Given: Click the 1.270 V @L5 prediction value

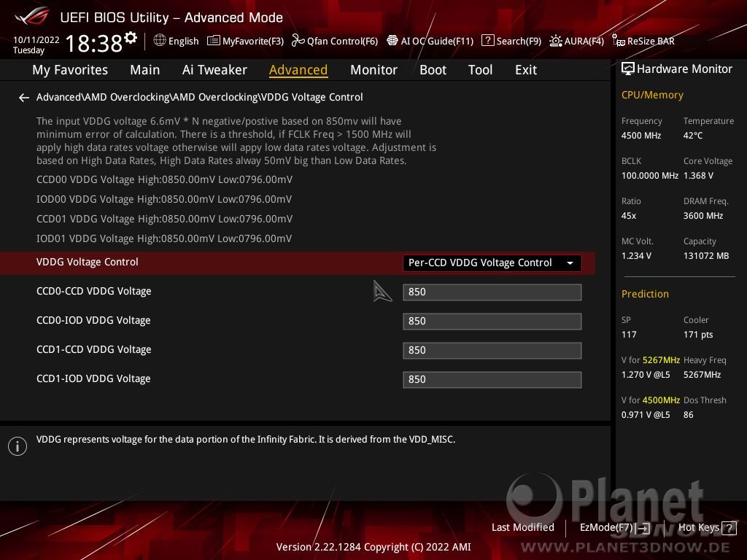Looking at the screenshot, I should (x=645, y=375).
